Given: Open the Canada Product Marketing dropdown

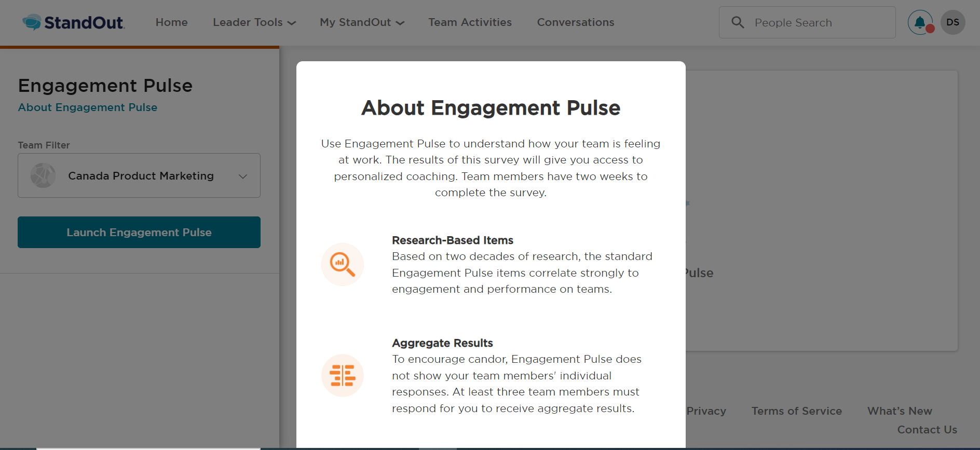Looking at the screenshot, I should (139, 176).
